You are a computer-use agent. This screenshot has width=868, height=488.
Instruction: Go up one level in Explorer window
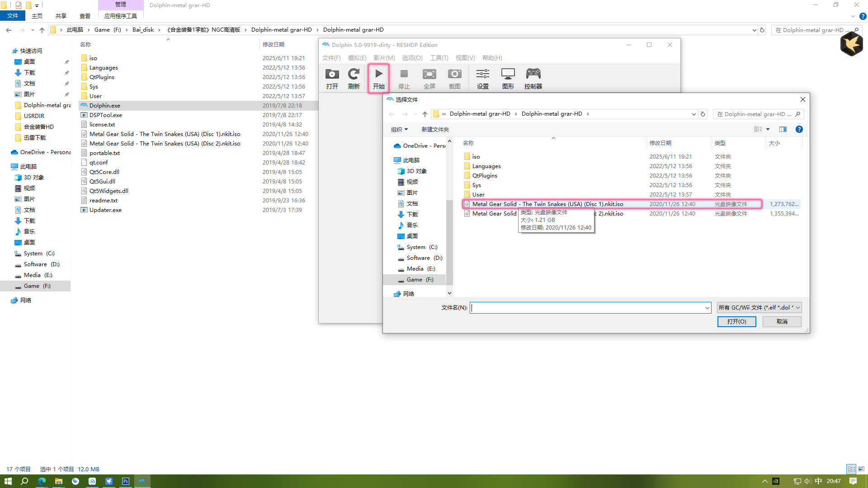[42, 30]
